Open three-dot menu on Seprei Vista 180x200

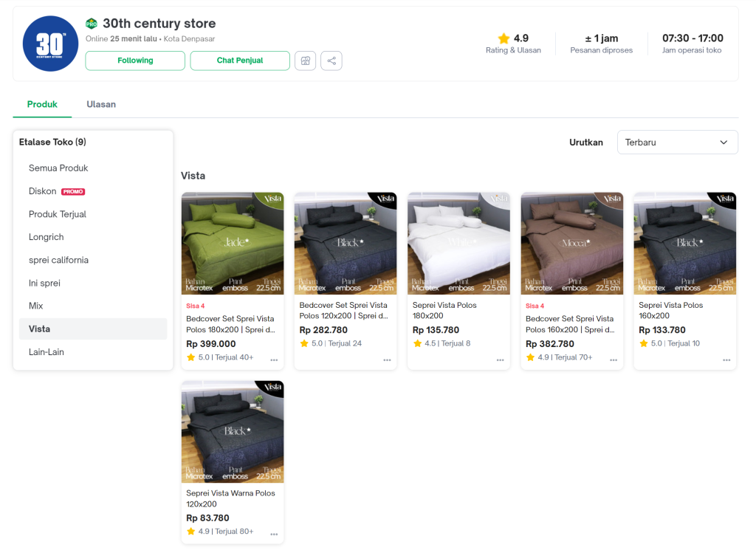(x=500, y=360)
